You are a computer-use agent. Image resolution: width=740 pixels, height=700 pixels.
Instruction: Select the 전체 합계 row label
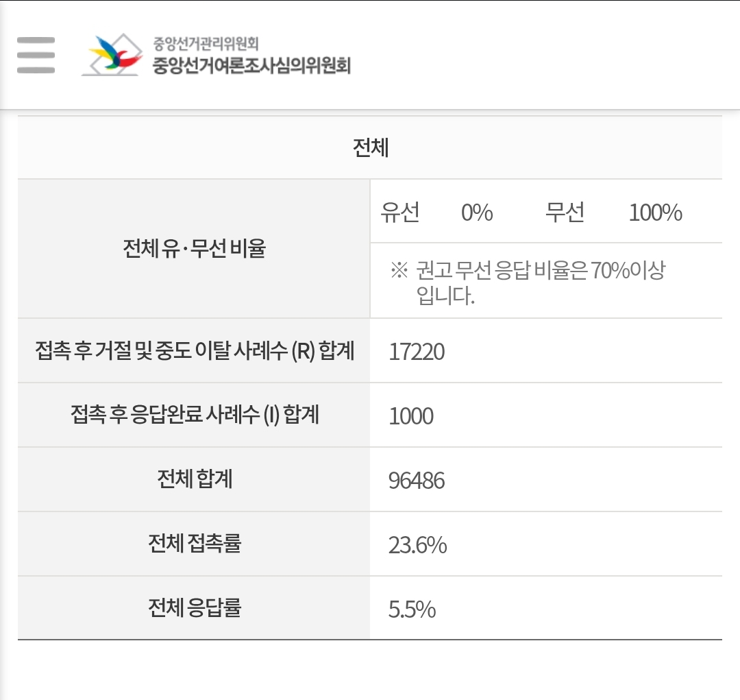pyautogui.click(x=195, y=479)
